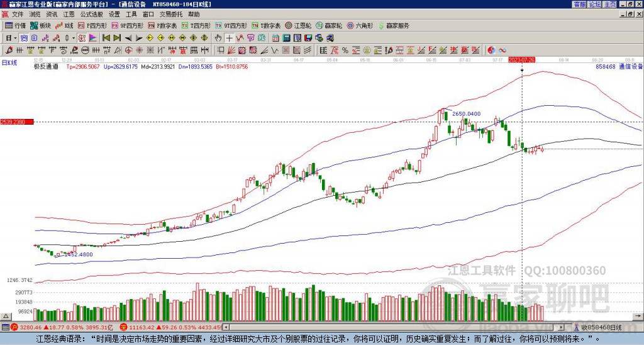
Task: Expand the candlestick style dropdown arrow
Action: tap(74, 38)
